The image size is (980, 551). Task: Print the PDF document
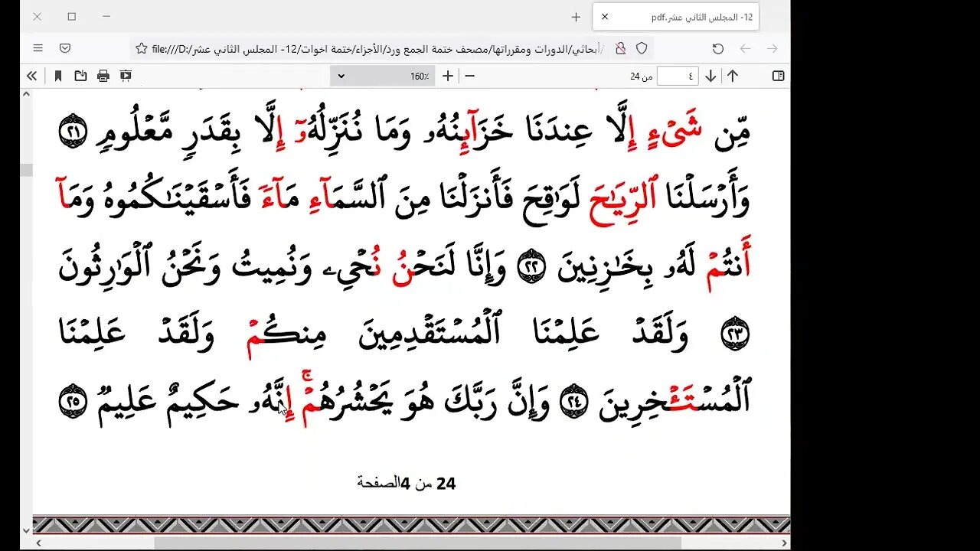tap(103, 76)
